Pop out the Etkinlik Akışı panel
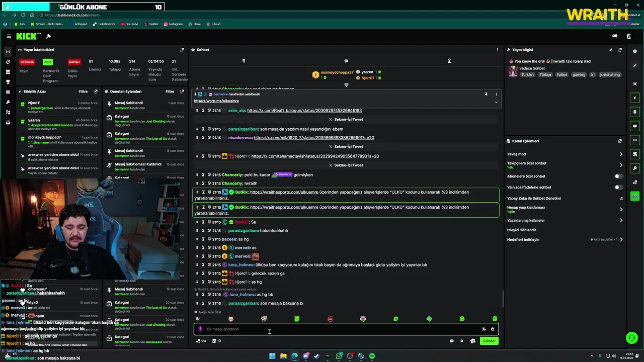The height and width of the screenshot is (362, 644). tap(96, 92)
